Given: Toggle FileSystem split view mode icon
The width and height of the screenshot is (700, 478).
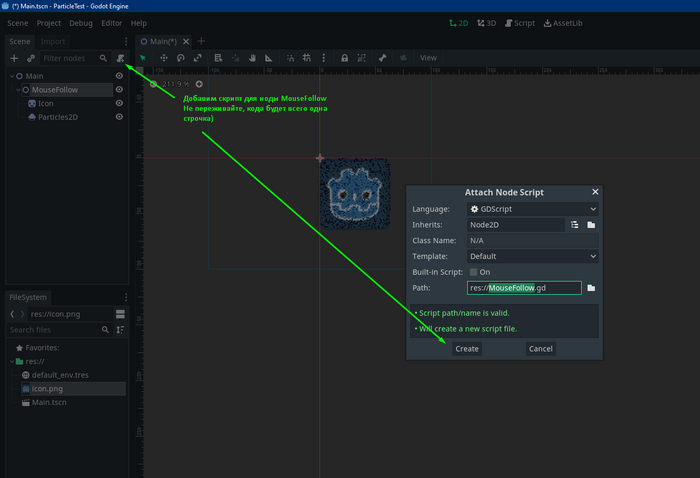Looking at the screenshot, I should [x=120, y=314].
